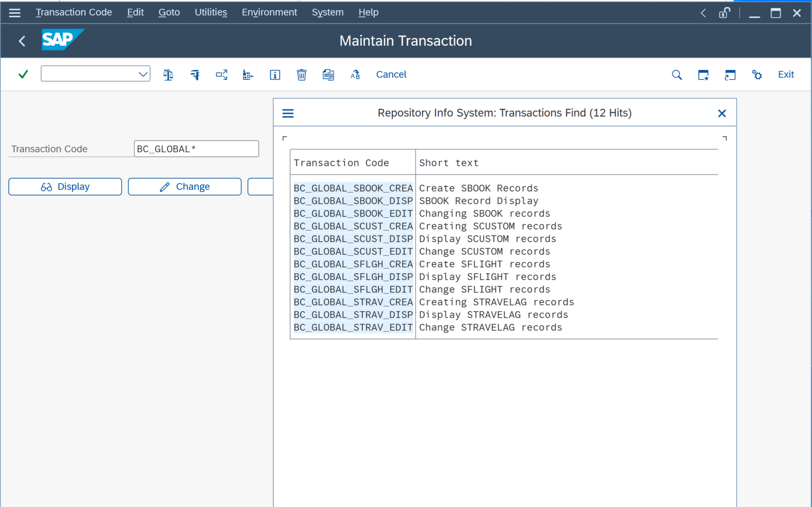The height and width of the screenshot is (507, 812).
Task: Click the 'Display SCUSTOM records' short text
Action: click(x=488, y=239)
